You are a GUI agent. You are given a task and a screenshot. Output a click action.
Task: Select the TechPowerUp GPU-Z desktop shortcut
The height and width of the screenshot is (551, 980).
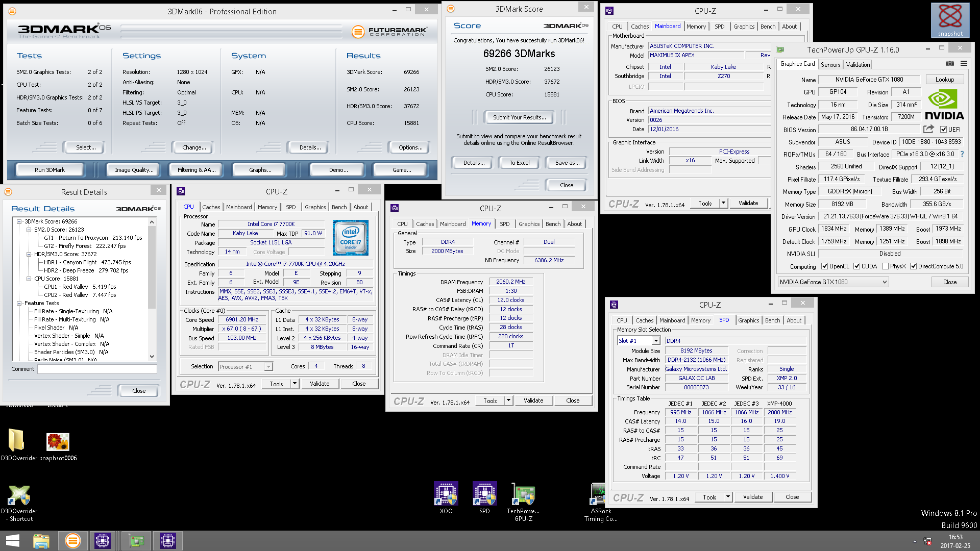coord(523,502)
